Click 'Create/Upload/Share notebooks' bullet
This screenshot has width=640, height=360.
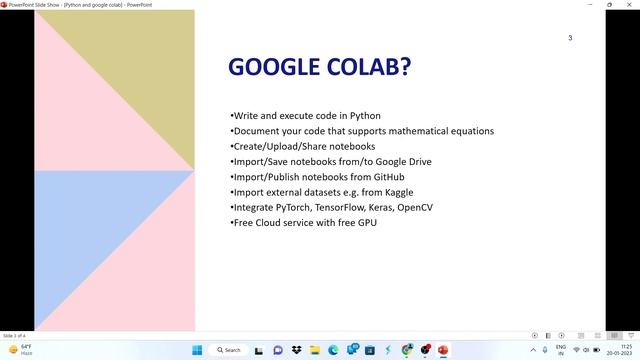(302, 146)
